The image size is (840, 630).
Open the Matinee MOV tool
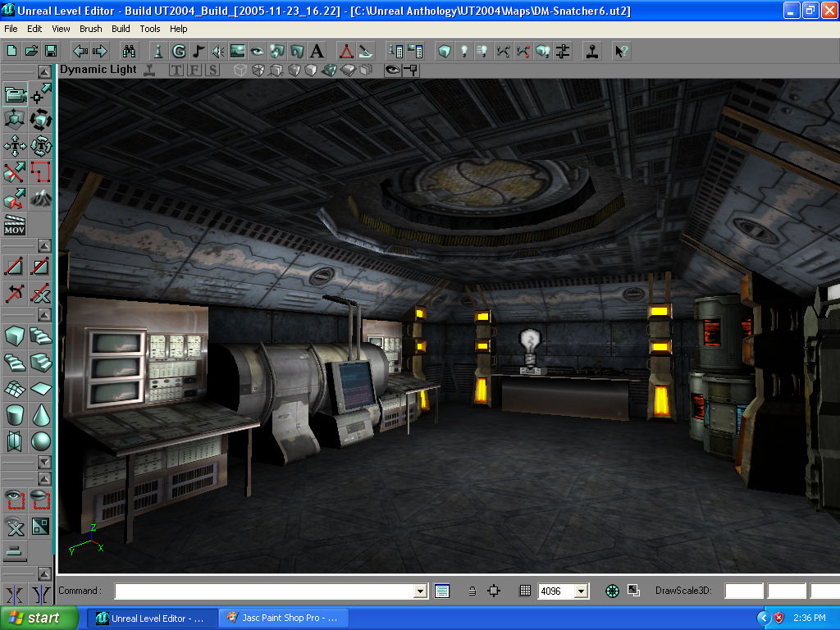(x=16, y=224)
